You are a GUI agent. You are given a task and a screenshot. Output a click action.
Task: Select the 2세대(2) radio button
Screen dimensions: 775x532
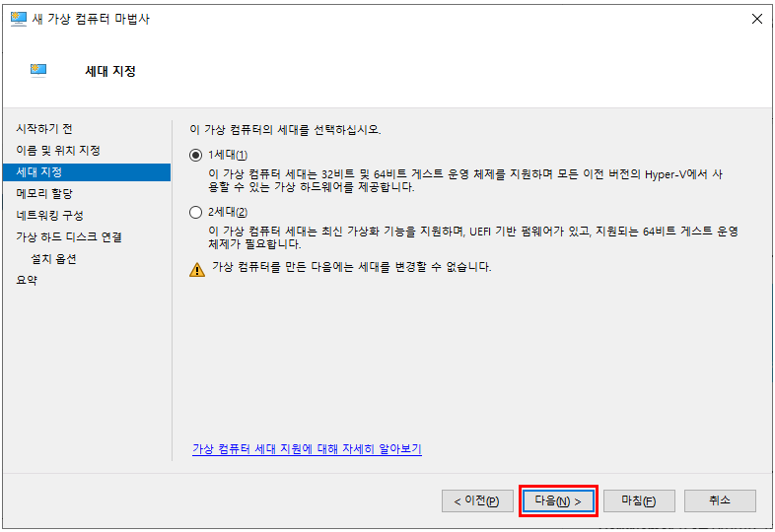pos(196,213)
